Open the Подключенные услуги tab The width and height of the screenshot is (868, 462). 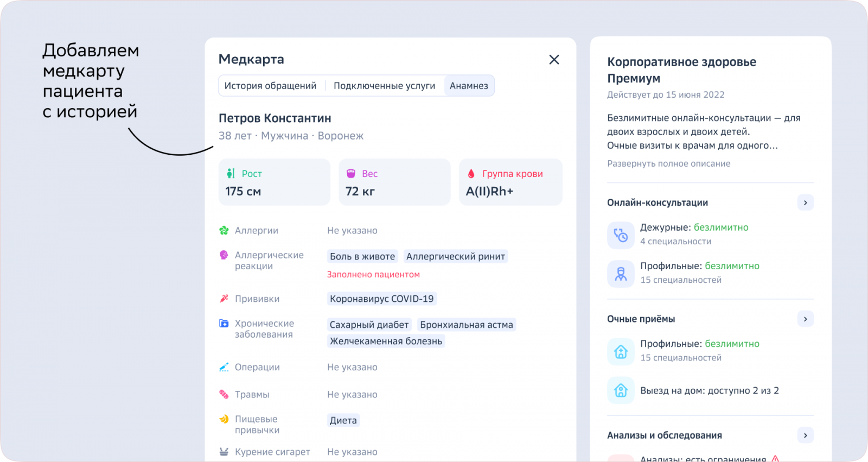[384, 86]
